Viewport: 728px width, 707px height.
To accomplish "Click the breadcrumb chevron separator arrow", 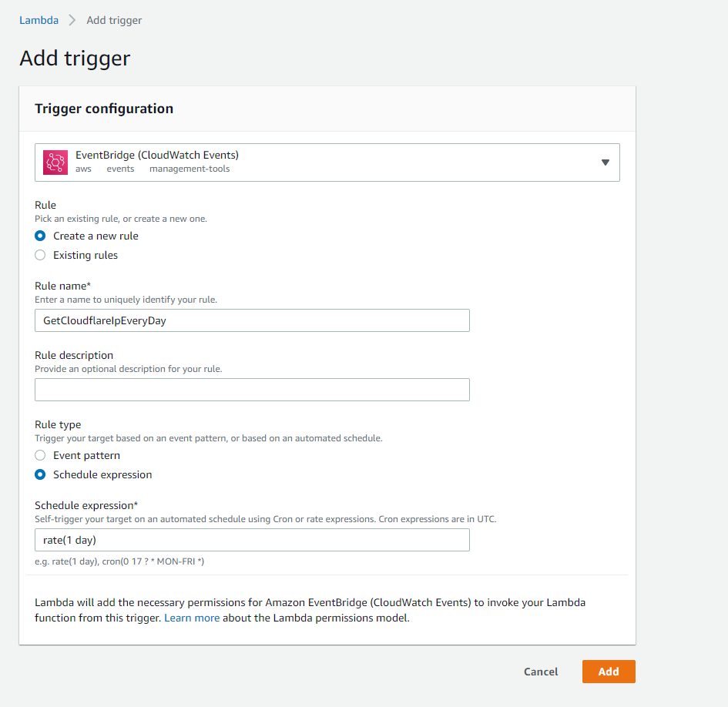I will coord(72,21).
